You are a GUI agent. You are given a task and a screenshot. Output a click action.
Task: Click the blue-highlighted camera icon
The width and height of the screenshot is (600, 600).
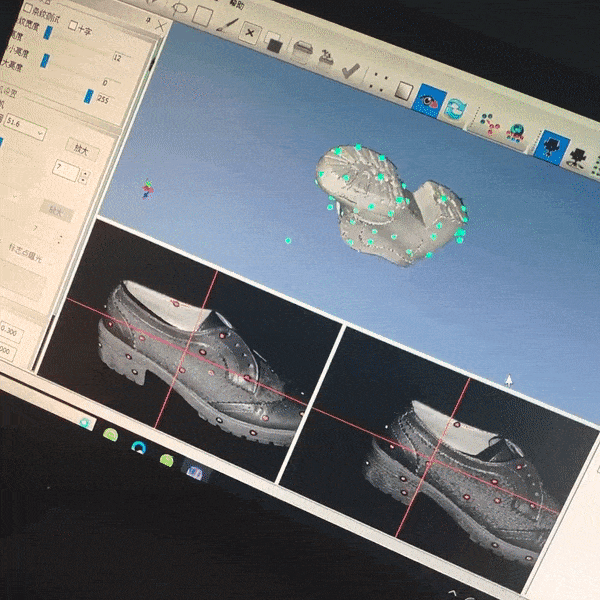551,147
